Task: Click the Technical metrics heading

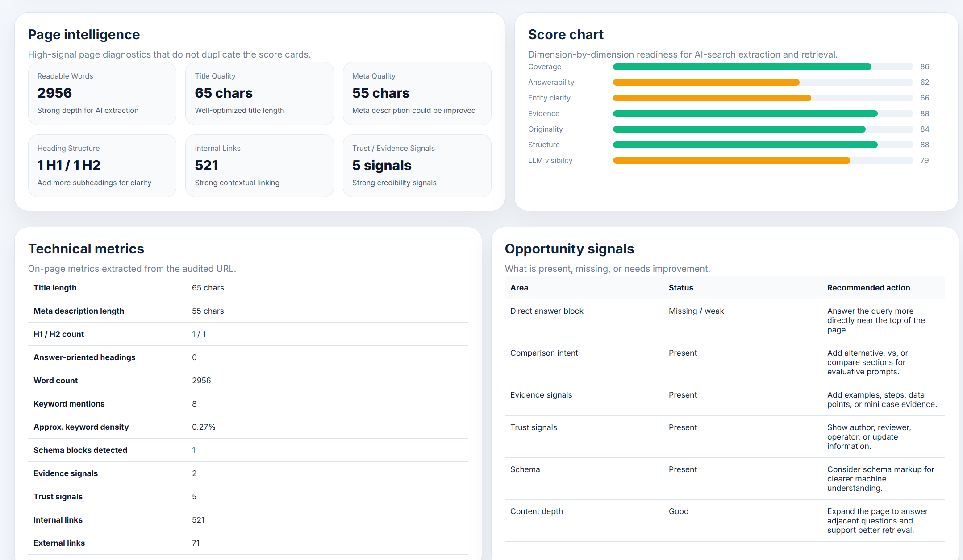Action: [86, 249]
